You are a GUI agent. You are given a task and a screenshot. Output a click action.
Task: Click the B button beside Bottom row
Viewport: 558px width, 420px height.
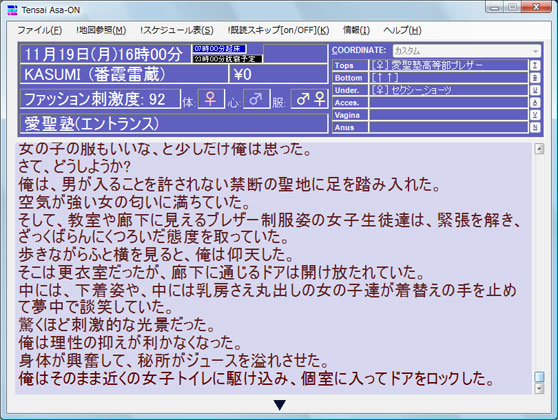(535, 78)
